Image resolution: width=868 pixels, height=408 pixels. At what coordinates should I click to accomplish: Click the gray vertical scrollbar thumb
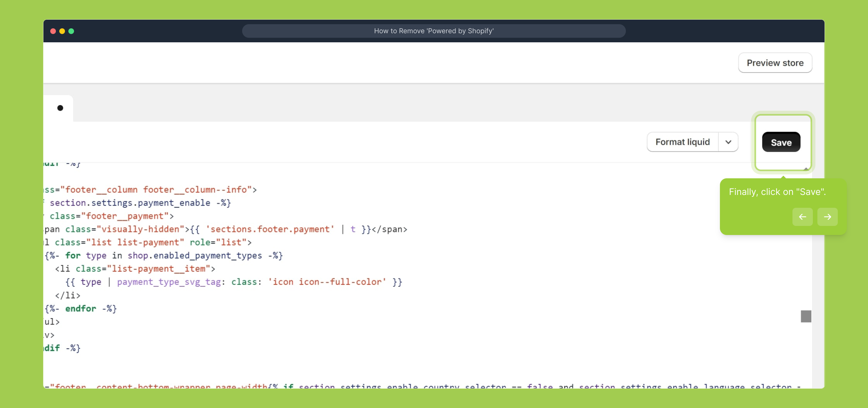806,316
